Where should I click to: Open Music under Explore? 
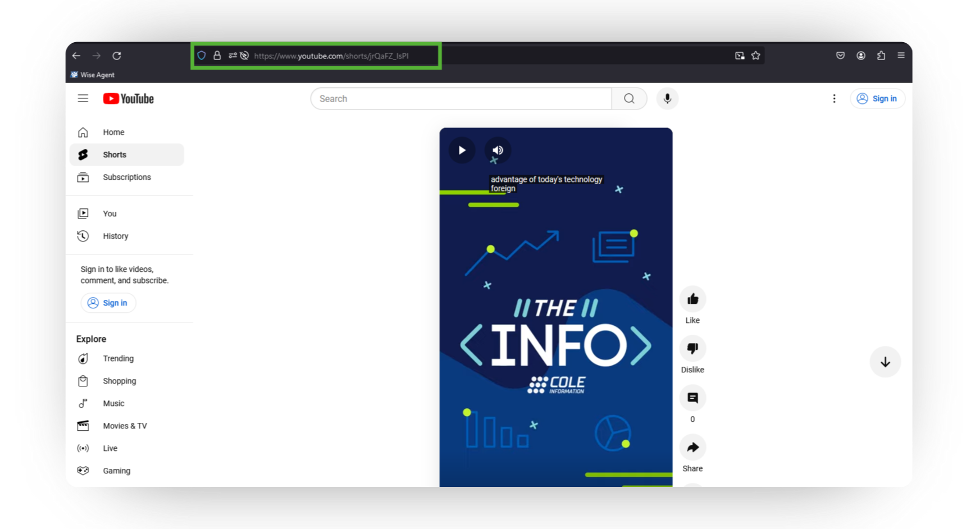click(x=127, y=404)
